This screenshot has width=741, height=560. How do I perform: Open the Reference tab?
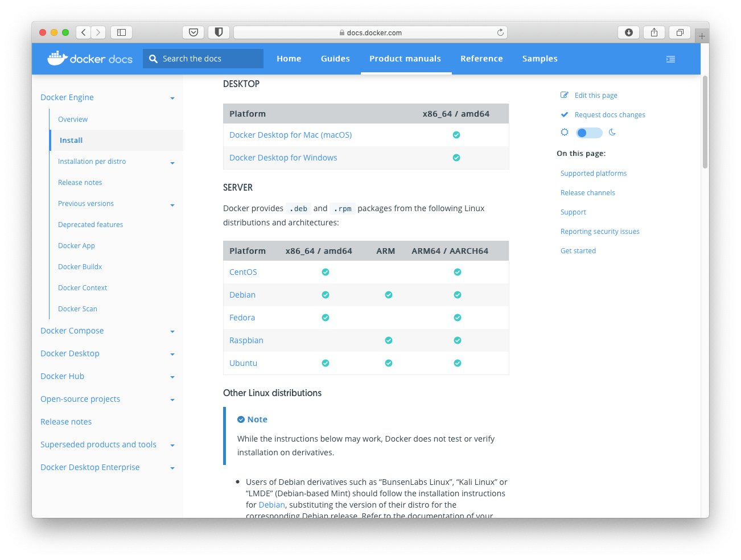point(481,59)
